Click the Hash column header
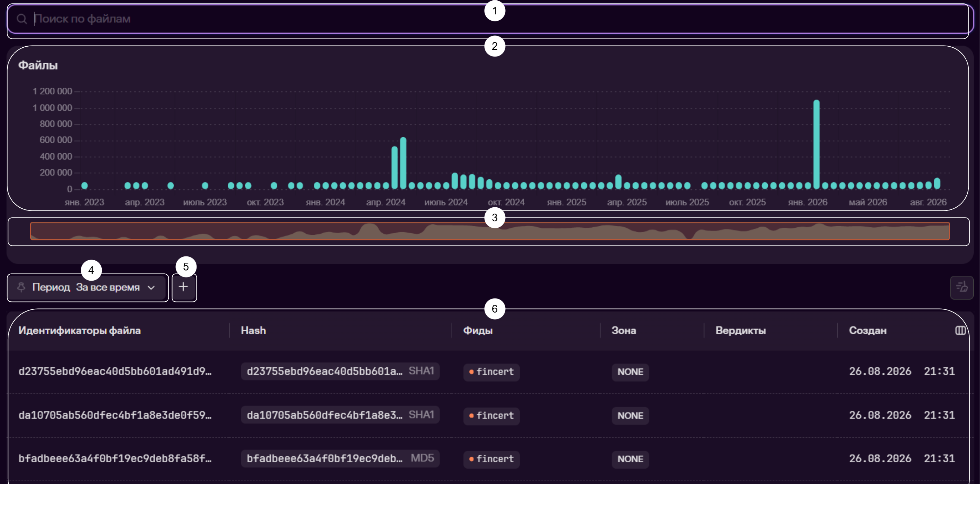The image size is (980, 509). pos(253,330)
